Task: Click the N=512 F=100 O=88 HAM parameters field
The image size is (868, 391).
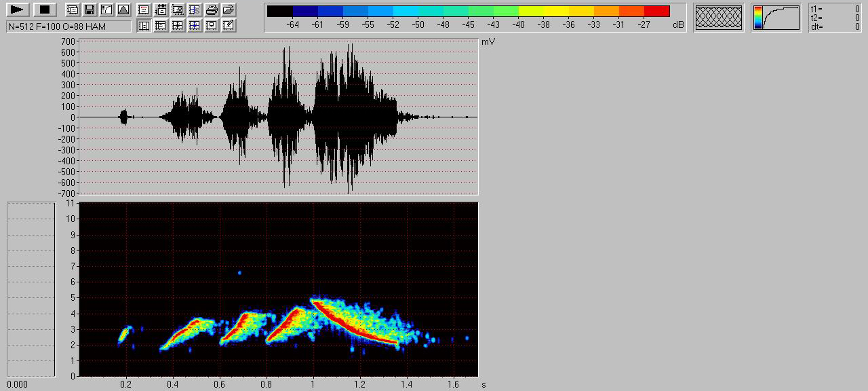Action: pyautogui.click(x=68, y=26)
